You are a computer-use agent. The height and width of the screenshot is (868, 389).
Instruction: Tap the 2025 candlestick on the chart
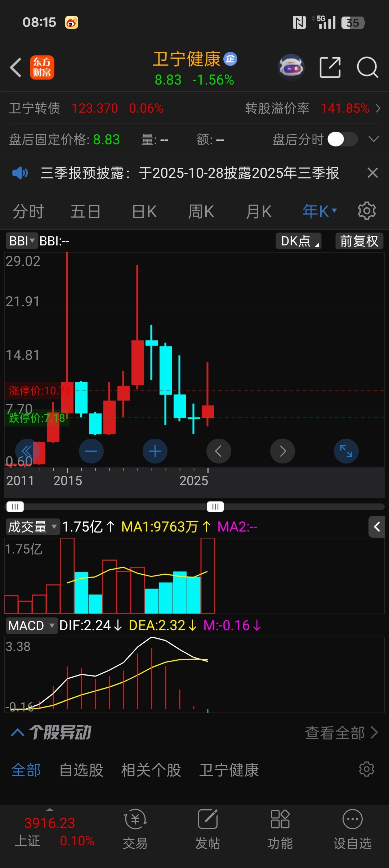(x=208, y=411)
